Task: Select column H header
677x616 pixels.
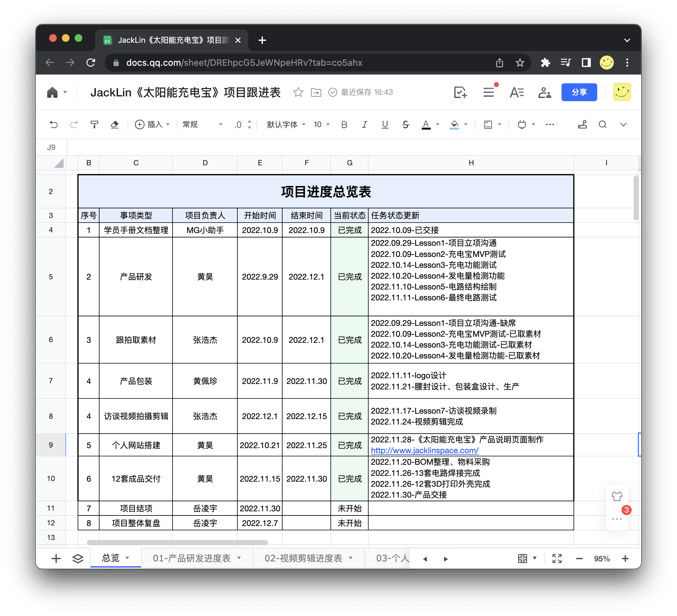Action: click(471, 162)
